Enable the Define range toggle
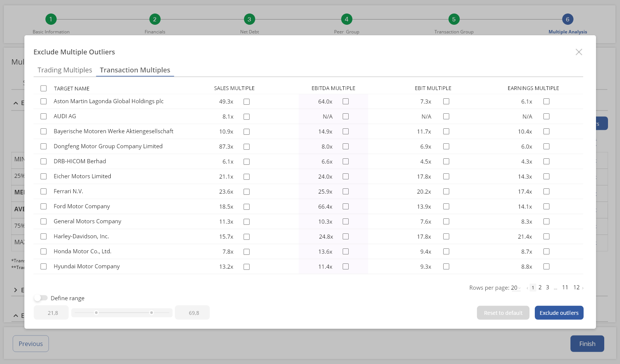 (41, 298)
